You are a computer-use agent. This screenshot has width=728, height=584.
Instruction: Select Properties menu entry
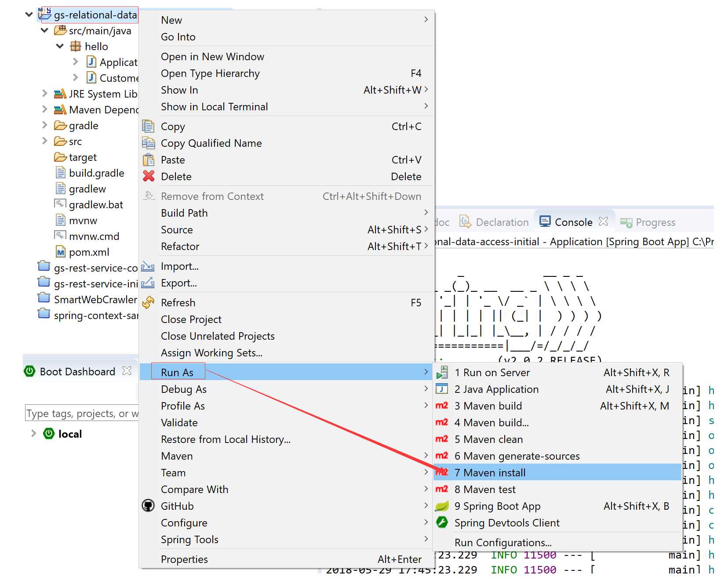point(287,559)
